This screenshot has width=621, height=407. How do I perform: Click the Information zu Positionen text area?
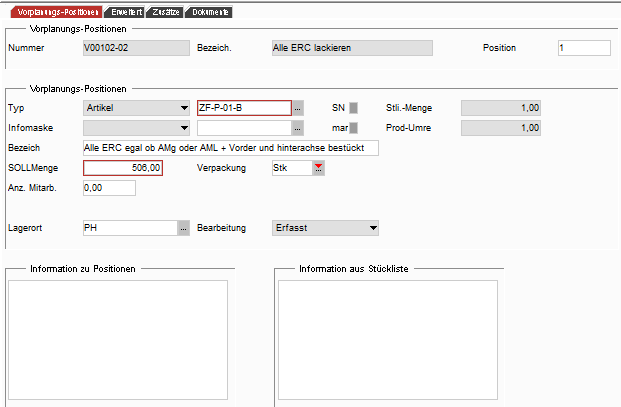(118, 340)
